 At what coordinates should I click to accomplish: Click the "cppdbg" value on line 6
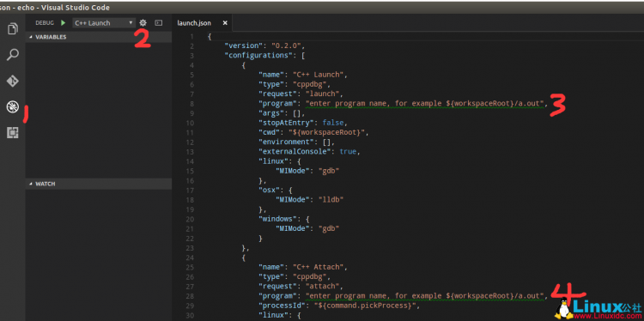click(x=311, y=84)
